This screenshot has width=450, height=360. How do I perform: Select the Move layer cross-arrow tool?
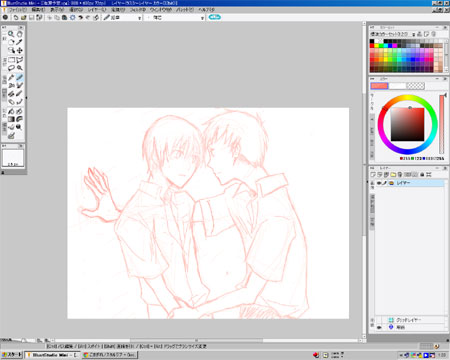(x=20, y=50)
